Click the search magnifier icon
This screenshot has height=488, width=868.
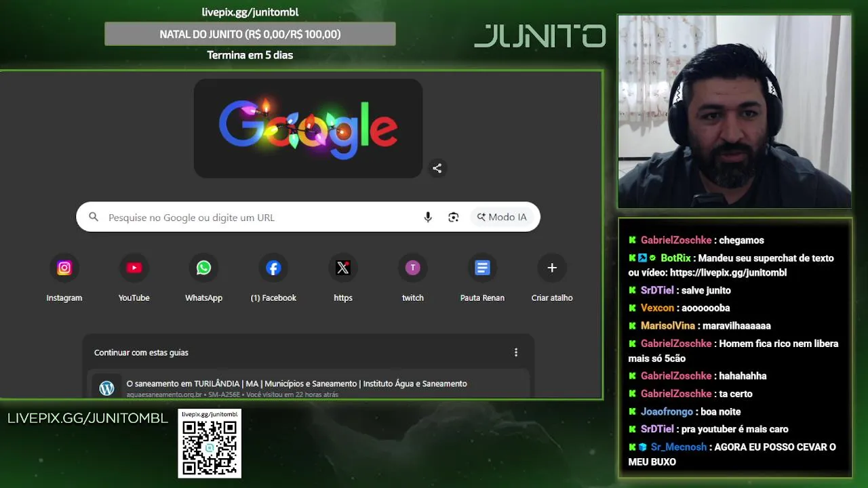click(94, 217)
